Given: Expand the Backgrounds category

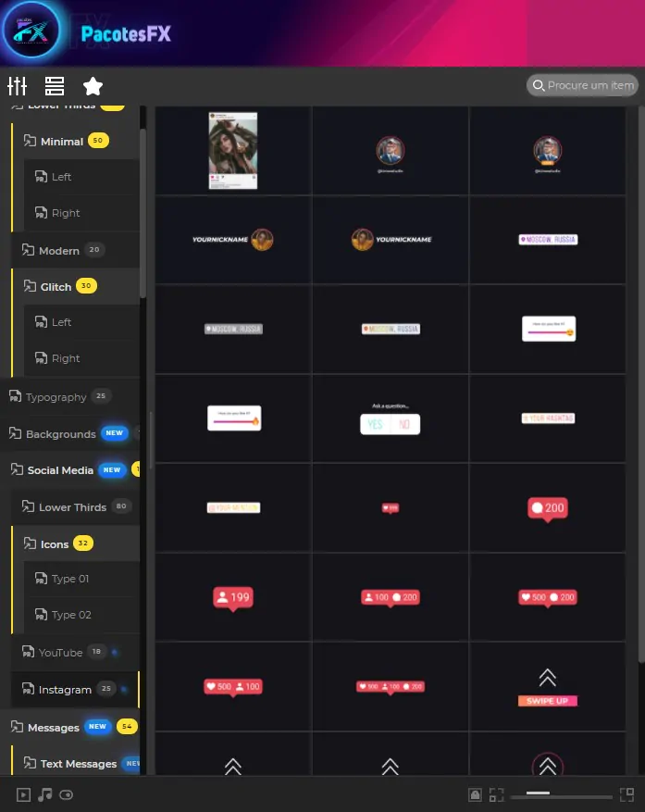Looking at the screenshot, I should pos(60,434).
